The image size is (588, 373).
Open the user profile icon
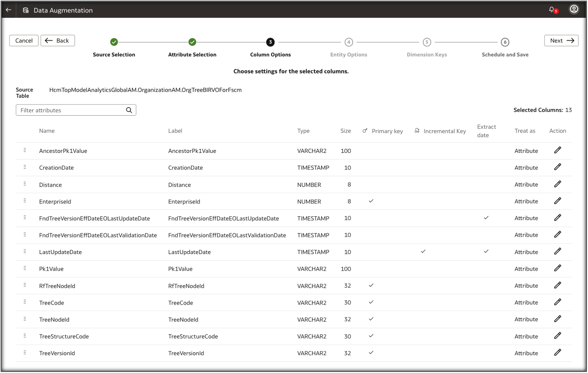(574, 10)
